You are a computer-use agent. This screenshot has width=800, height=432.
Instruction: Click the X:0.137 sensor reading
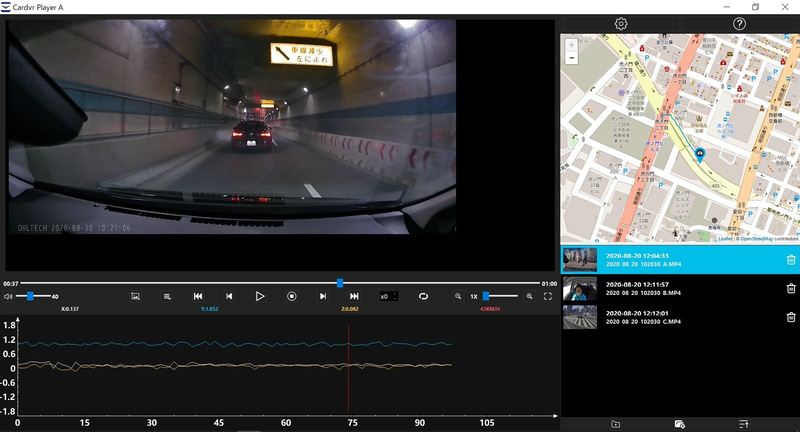click(70, 309)
